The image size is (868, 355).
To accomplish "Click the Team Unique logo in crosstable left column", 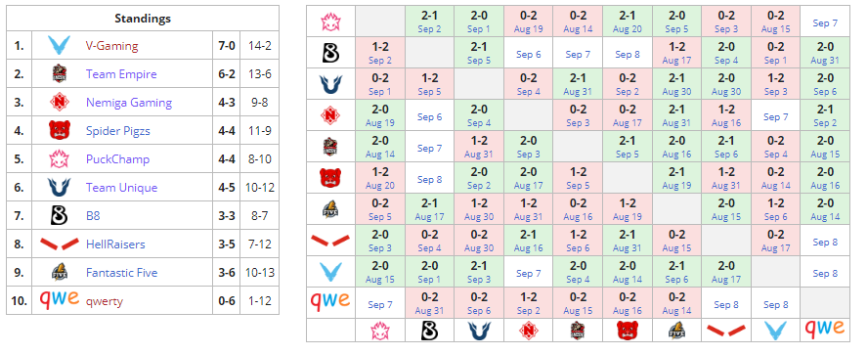I will [x=330, y=84].
